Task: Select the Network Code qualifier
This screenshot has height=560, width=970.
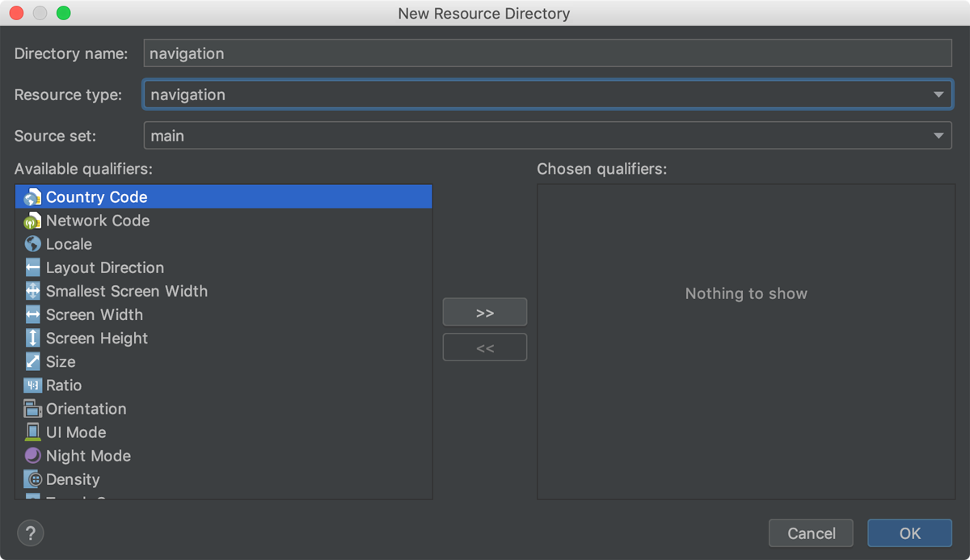Action: coord(224,221)
